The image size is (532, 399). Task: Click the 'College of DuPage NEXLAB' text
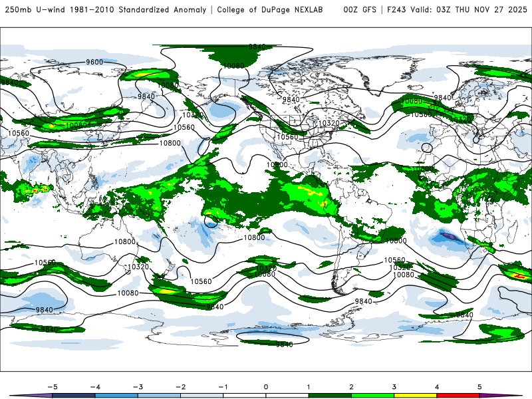270,9
